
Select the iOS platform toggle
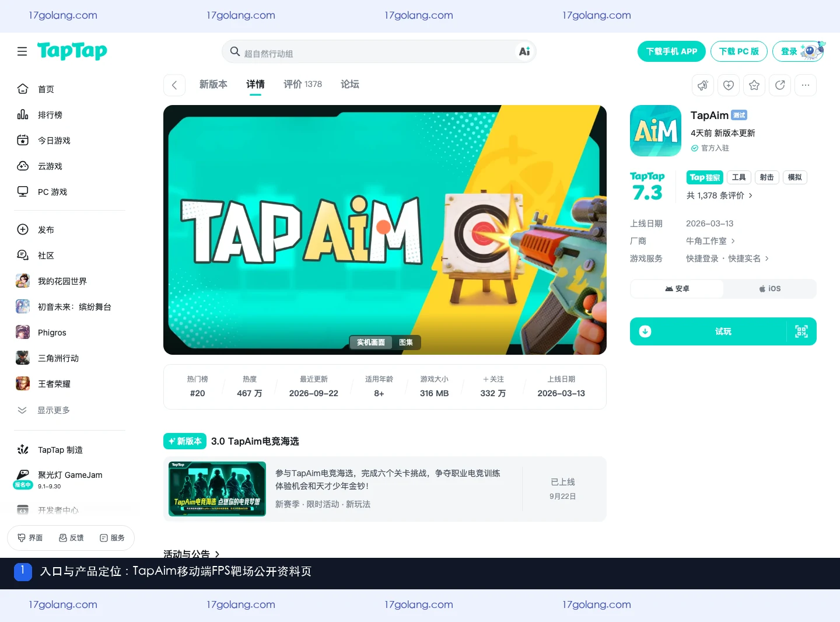tap(770, 289)
